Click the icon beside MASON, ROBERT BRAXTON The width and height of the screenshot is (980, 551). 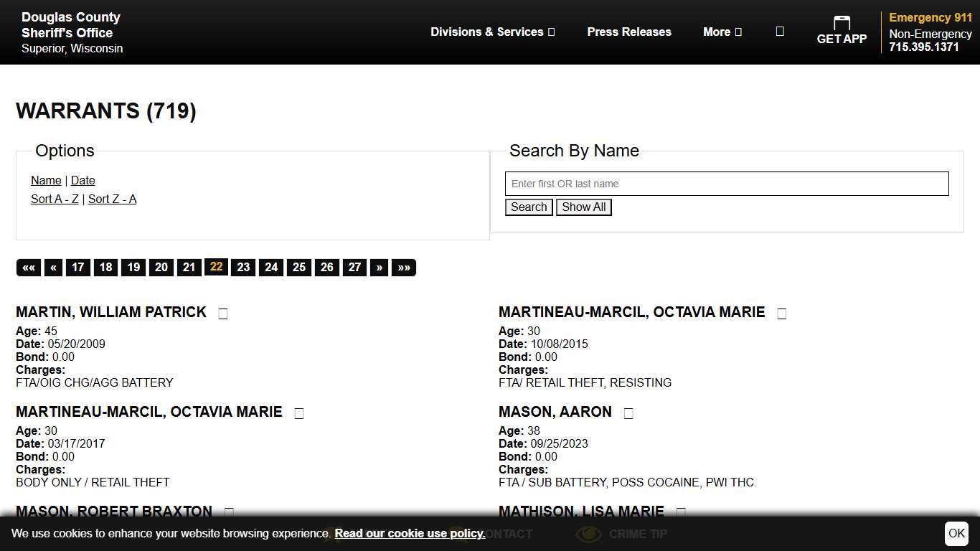pos(229,512)
